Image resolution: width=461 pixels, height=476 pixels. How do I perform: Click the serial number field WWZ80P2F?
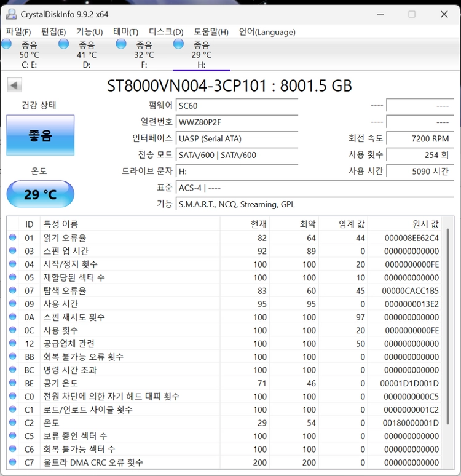click(x=237, y=122)
